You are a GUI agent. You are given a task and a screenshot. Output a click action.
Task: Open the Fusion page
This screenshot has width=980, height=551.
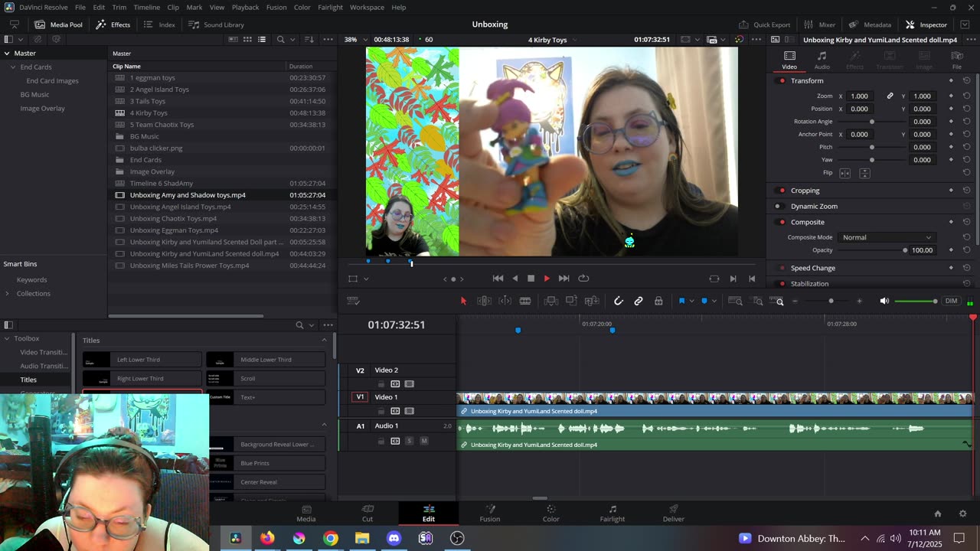490,513
